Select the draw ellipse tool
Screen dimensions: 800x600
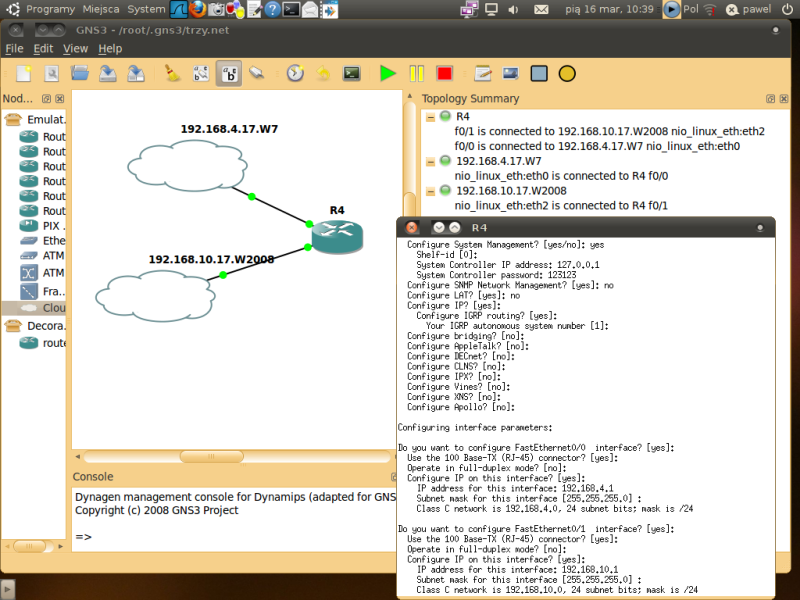pyautogui.click(x=567, y=73)
